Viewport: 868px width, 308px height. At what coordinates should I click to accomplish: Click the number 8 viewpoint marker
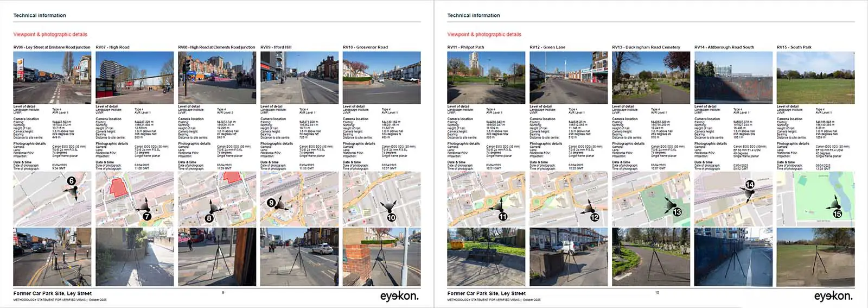209,218
